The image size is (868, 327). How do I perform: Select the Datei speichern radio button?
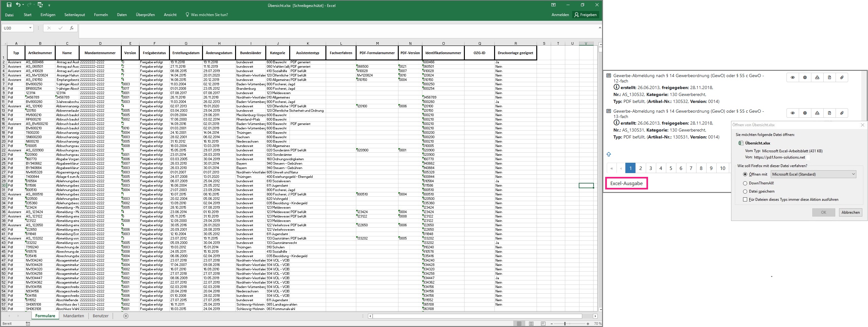tap(745, 191)
